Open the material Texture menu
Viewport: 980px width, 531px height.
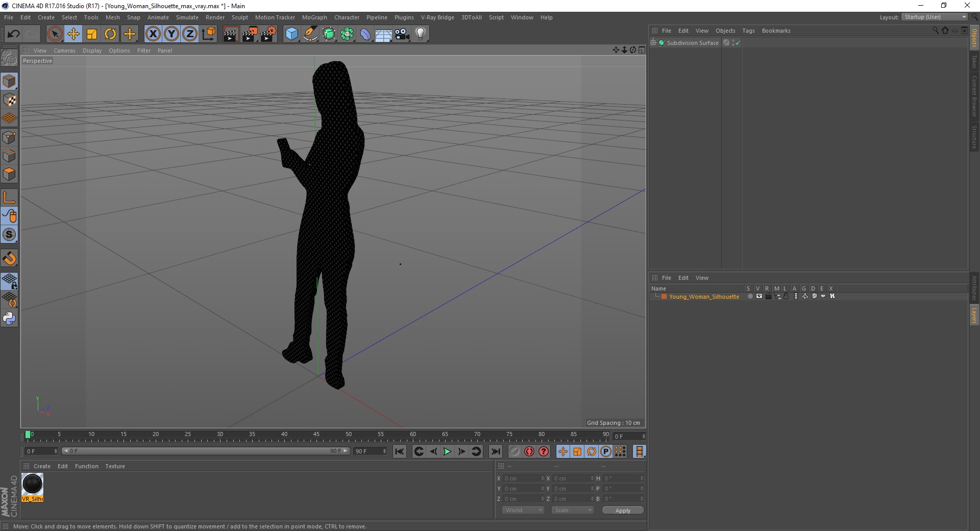[x=115, y=466]
